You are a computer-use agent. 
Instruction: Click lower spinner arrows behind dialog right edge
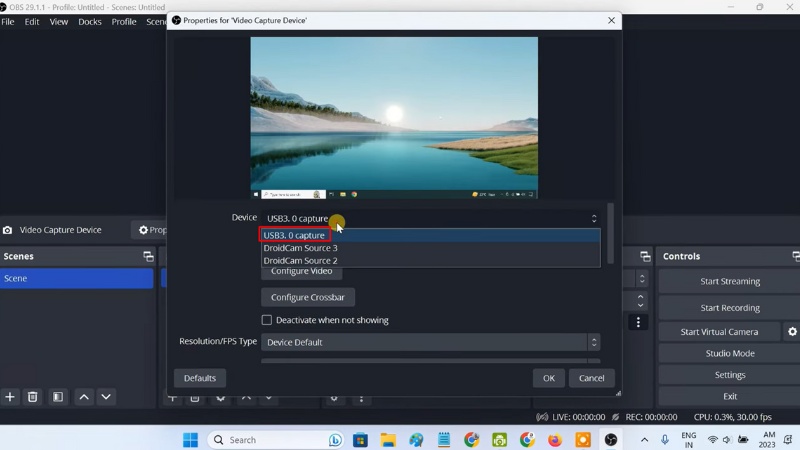[x=640, y=301]
